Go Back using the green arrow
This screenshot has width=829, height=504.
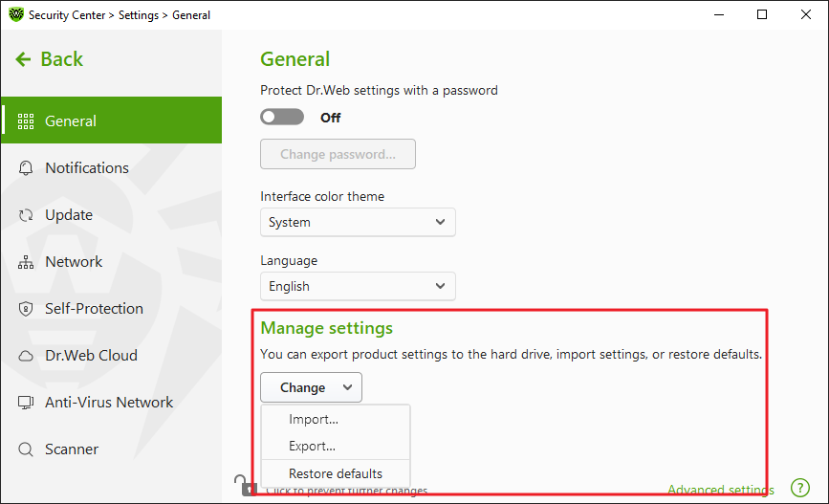pos(49,59)
